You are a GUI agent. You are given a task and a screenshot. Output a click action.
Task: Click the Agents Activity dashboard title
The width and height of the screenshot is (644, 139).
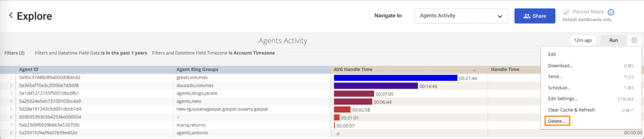coord(283,41)
